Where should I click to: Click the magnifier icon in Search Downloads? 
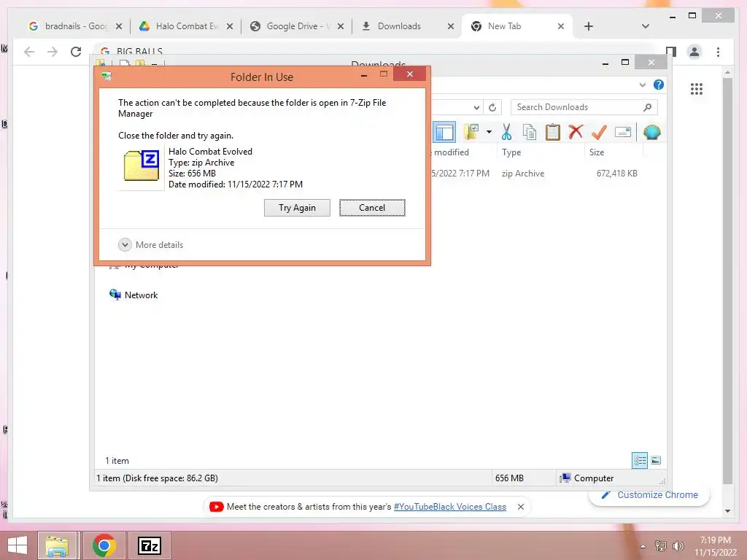click(x=647, y=107)
